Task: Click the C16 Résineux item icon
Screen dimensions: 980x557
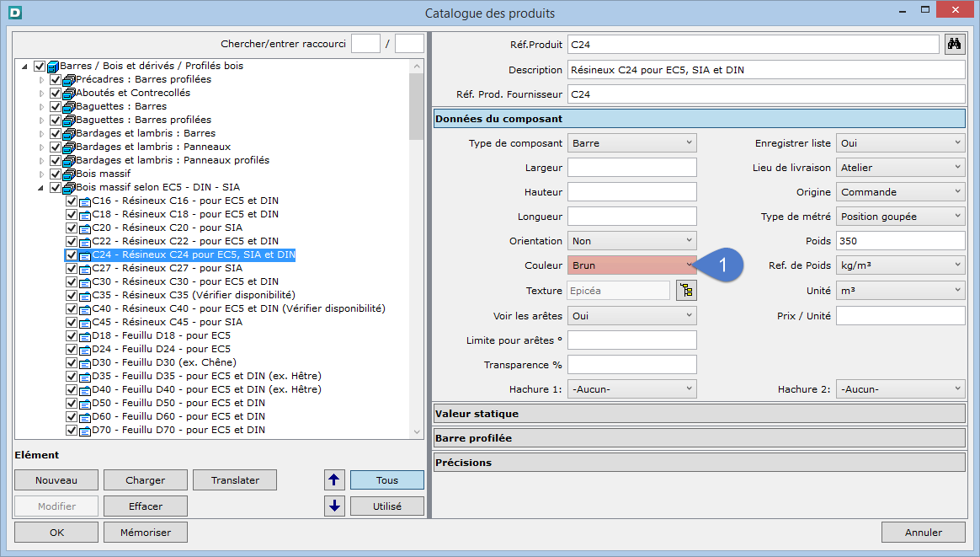Action: coord(84,201)
